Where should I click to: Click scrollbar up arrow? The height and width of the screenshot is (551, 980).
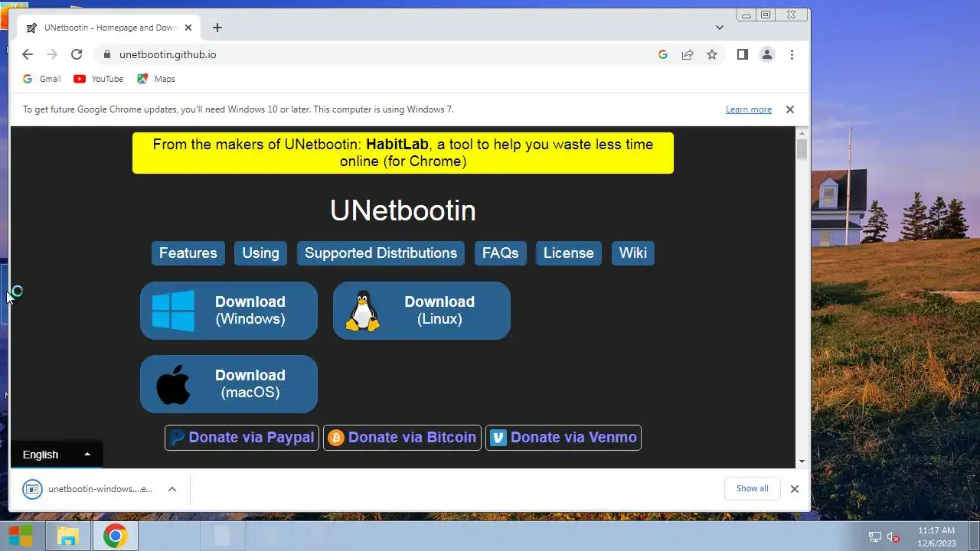click(x=802, y=132)
